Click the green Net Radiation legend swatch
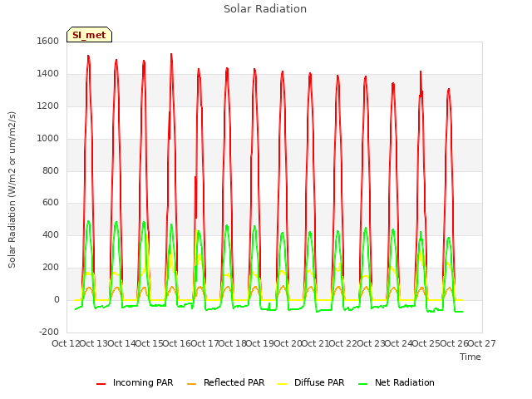Screen dimensions: 532x399 point(363,384)
